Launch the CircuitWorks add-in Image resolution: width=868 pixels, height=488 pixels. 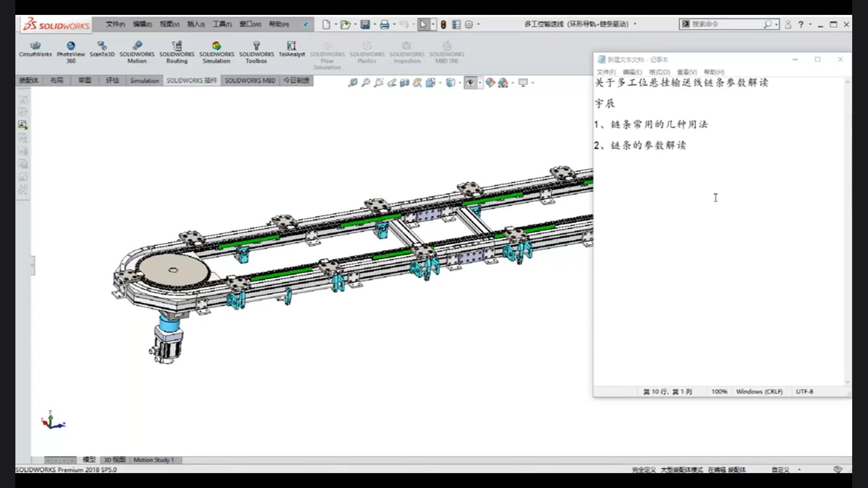coord(35,49)
